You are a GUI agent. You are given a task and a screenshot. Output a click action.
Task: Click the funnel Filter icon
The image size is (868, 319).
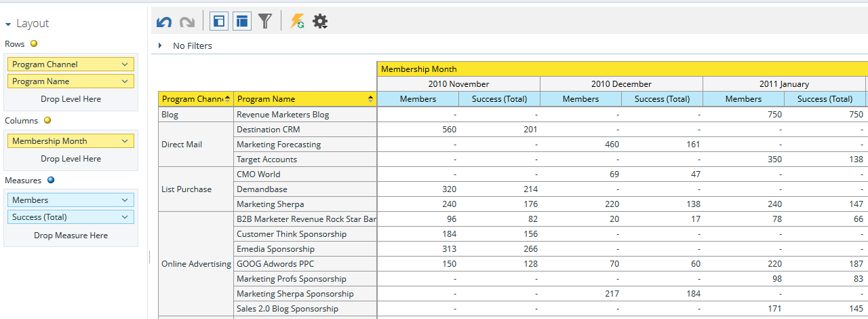(265, 22)
